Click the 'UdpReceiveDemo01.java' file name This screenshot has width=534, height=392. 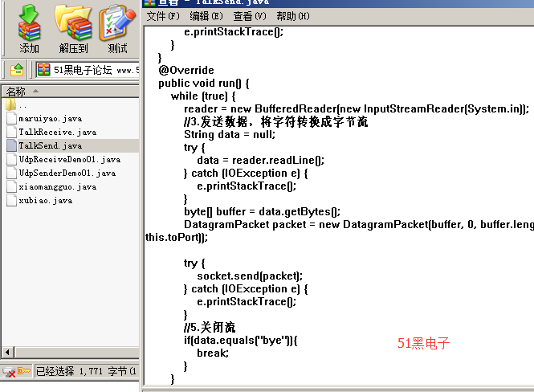coord(70,159)
